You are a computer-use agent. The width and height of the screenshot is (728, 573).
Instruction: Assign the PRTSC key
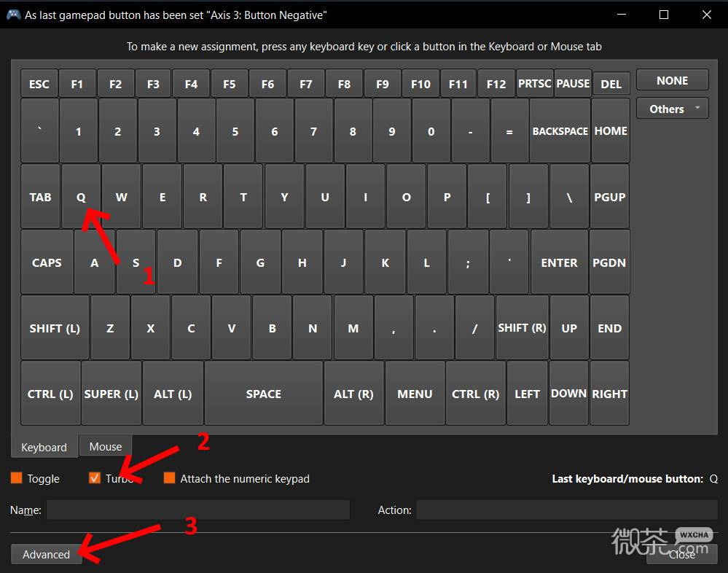[x=535, y=84]
